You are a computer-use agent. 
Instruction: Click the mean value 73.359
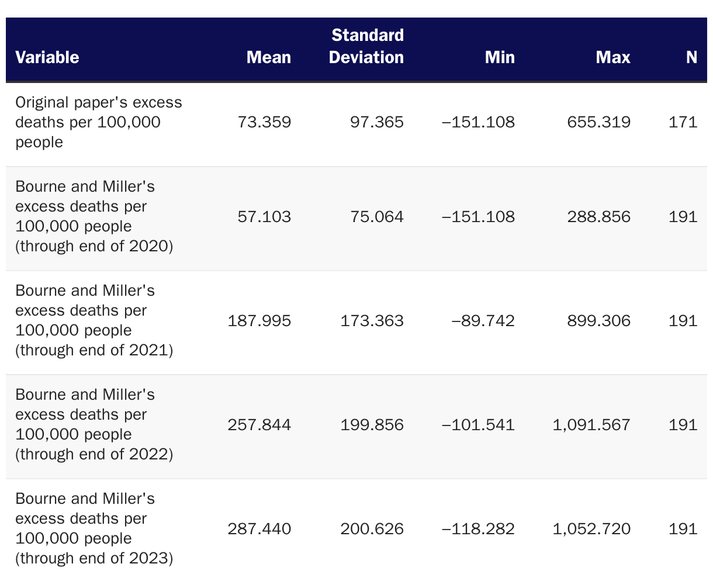[264, 122]
